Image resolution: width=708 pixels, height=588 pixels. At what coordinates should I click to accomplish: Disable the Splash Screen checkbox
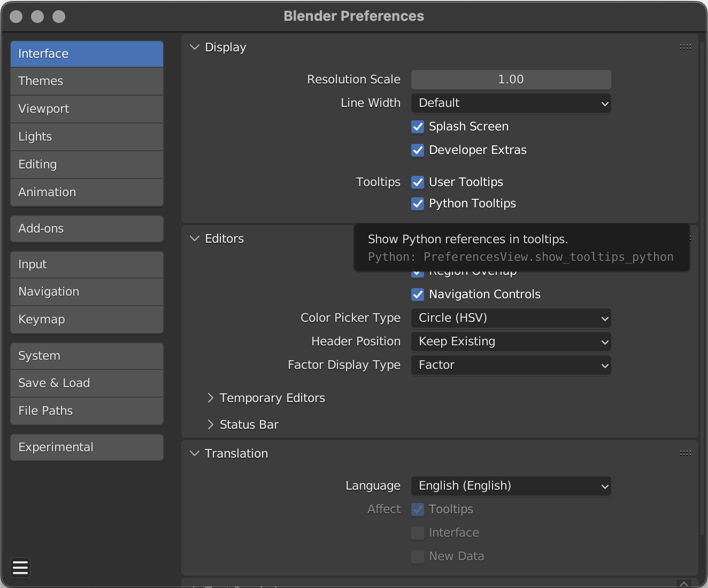click(418, 127)
